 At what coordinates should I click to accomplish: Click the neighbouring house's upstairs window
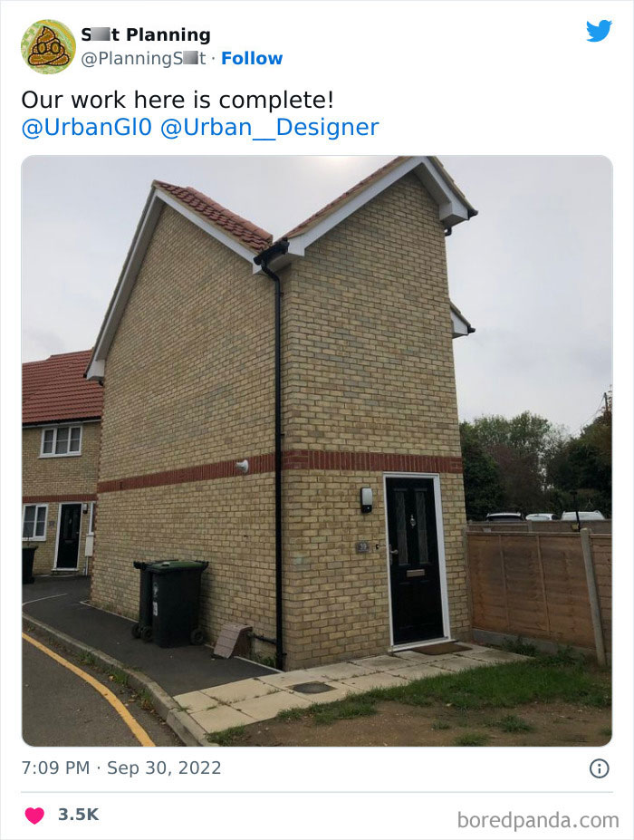pyautogui.click(x=62, y=440)
